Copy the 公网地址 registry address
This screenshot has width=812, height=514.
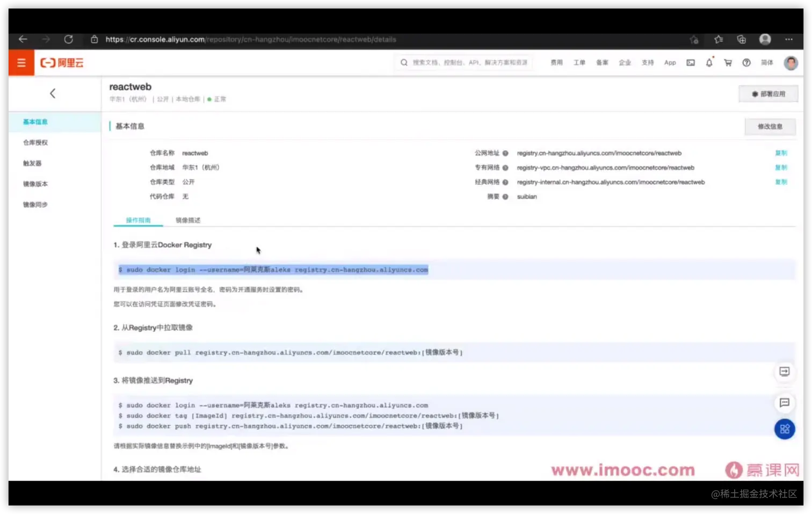[781, 153]
